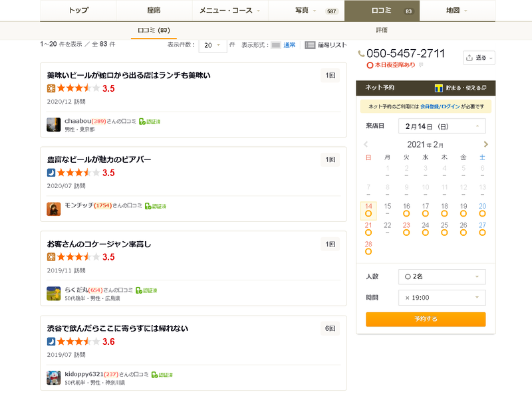This screenshot has height=396, width=532.
Task: Open review お客さんのコケージャン率高し
Action: pyautogui.click(x=98, y=244)
